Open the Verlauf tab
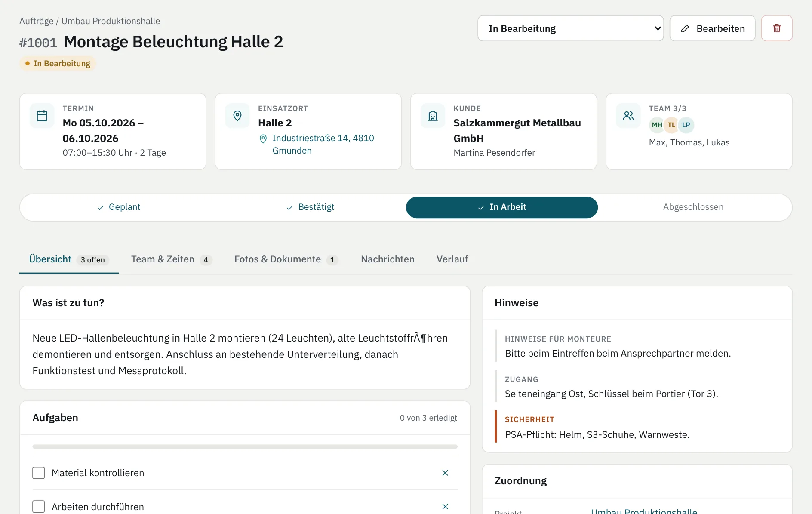Image resolution: width=812 pixels, height=514 pixels. click(x=452, y=259)
